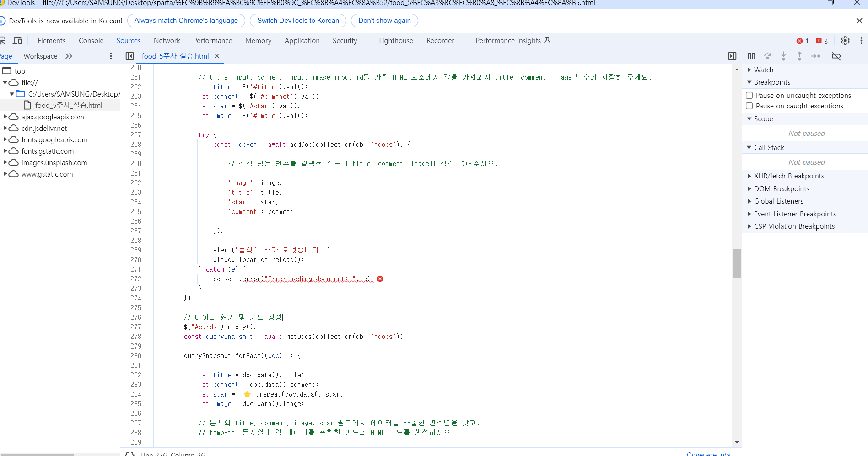Screen dimensions: 868x456
Task: Switch to the Elements tab
Action: [51, 41]
